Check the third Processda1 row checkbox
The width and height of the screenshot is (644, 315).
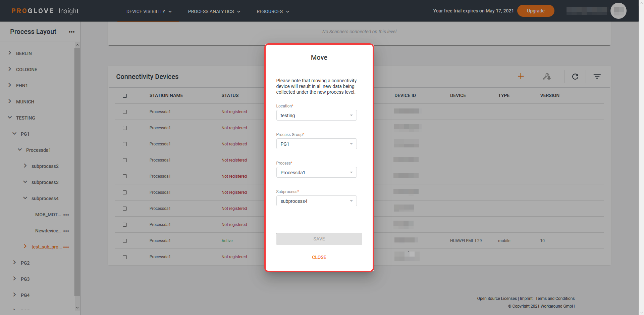pos(125,144)
